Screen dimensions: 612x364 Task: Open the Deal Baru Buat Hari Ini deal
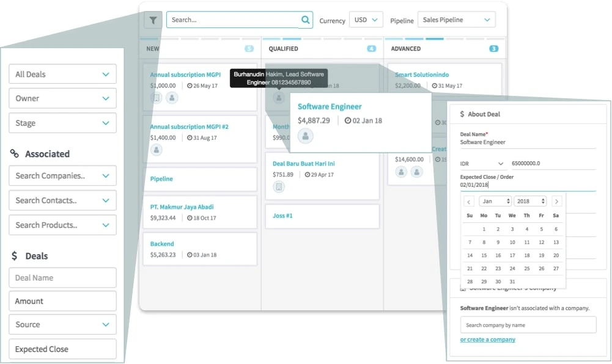[x=304, y=164]
